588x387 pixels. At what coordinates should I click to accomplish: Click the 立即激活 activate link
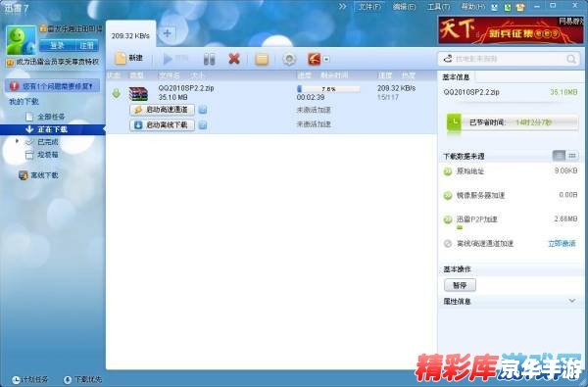tap(562, 244)
